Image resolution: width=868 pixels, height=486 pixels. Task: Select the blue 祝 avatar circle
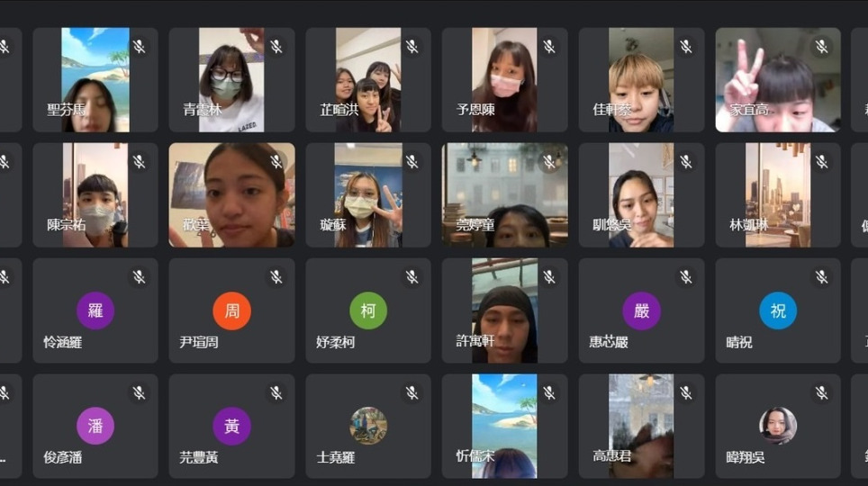(778, 310)
